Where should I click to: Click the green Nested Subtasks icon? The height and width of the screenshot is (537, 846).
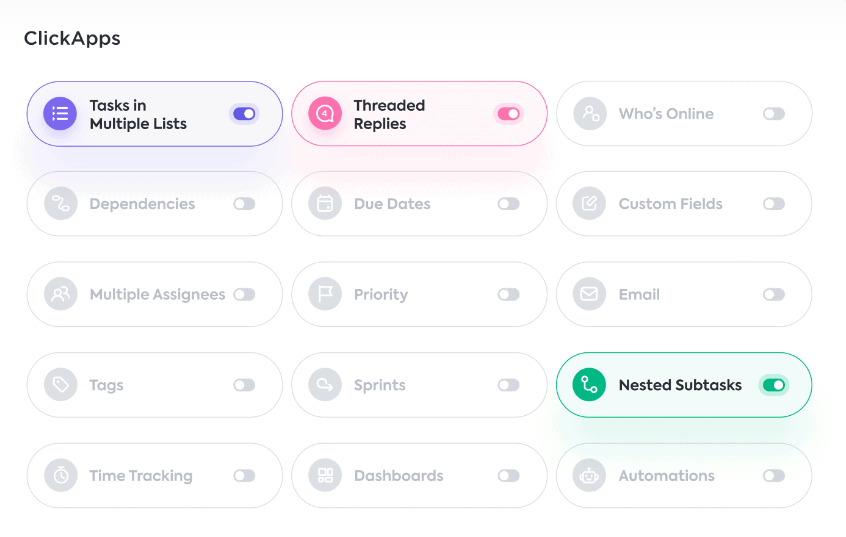[x=589, y=385]
